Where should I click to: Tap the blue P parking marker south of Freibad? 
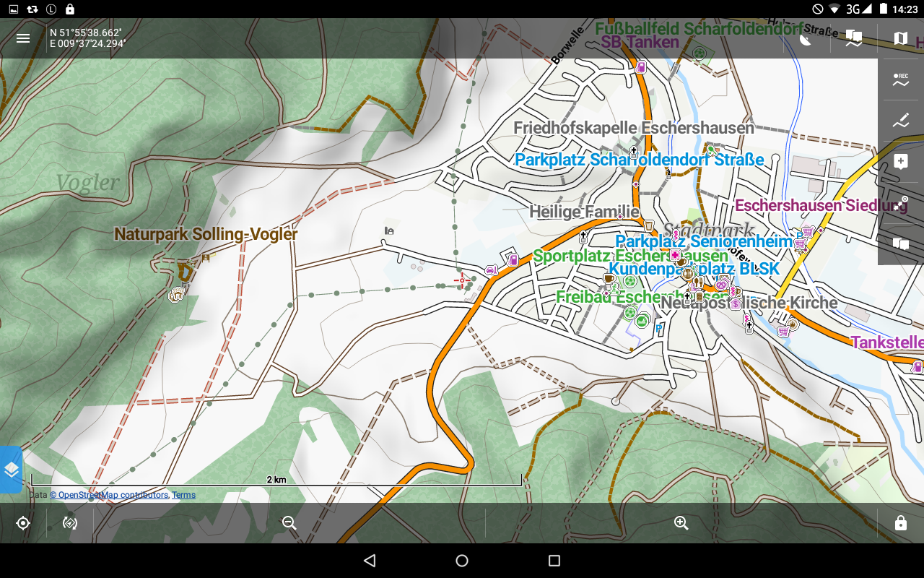coord(658,328)
